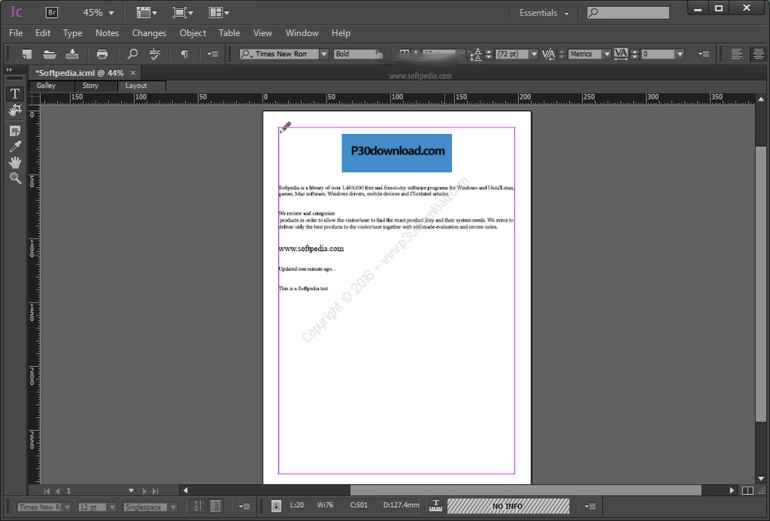Select the Note tool
Viewport: 770px width, 521px height.
[x=15, y=130]
